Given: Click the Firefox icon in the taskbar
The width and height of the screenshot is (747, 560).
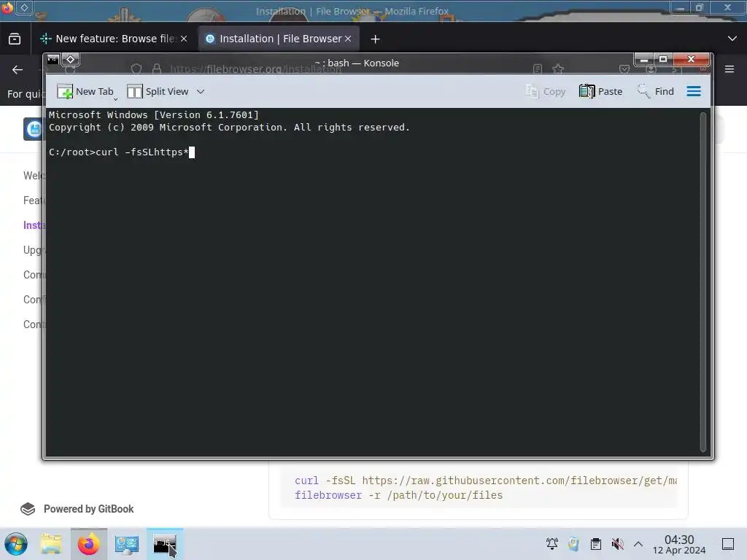Looking at the screenshot, I should click(x=88, y=544).
